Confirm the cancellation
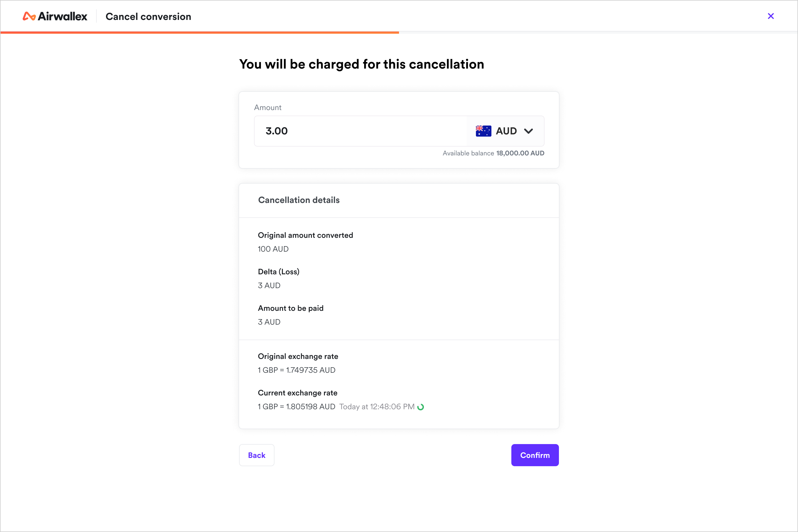The width and height of the screenshot is (798, 532). click(x=535, y=455)
